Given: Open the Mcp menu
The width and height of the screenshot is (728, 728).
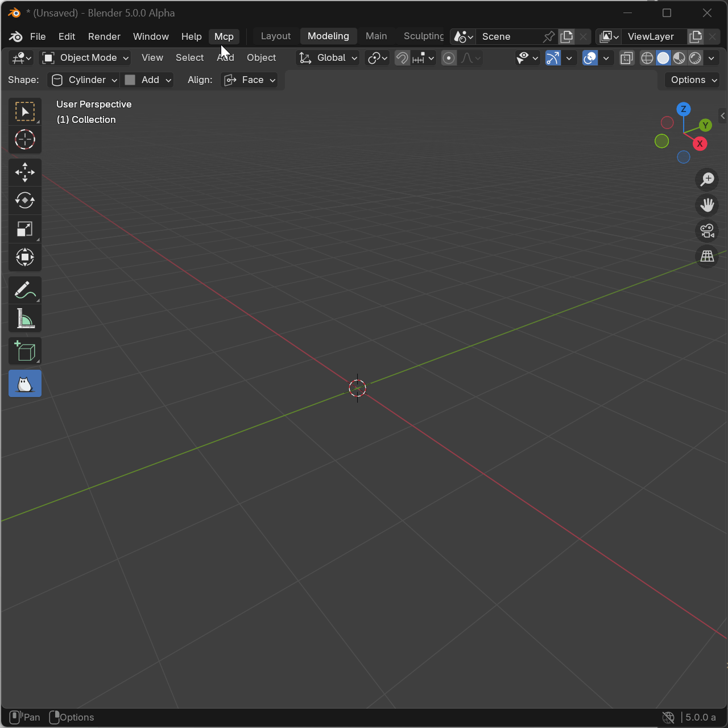Looking at the screenshot, I should pyautogui.click(x=224, y=36).
